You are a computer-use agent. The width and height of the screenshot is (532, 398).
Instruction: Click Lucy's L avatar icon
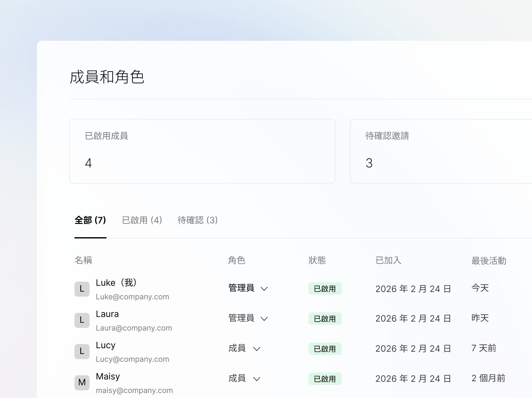tap(82, 351)
